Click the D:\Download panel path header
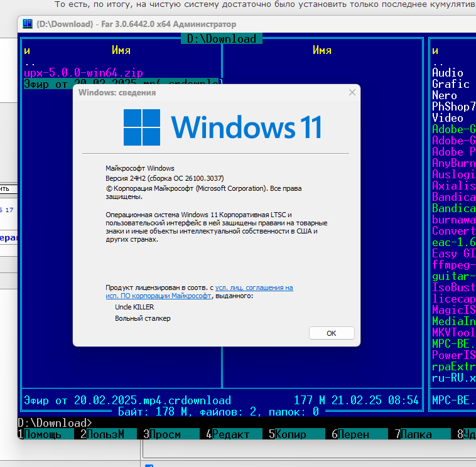Image resolution: width=476 pixels, height=467 pixels. pyautogui.click(x=222, y=38)
